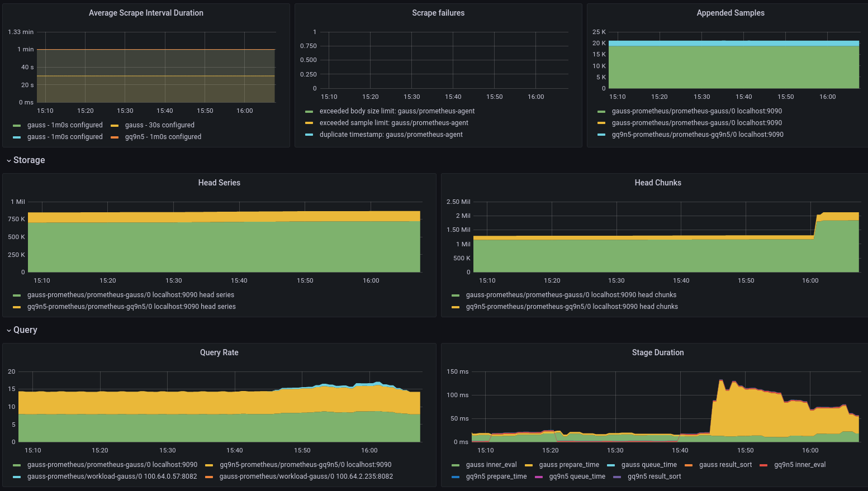868x491 pixels.
Task: Toggle gq9n5-prometheus localhost:9090 legend in Query Rate
Action: pyautogui.click(x=306, y=465)
